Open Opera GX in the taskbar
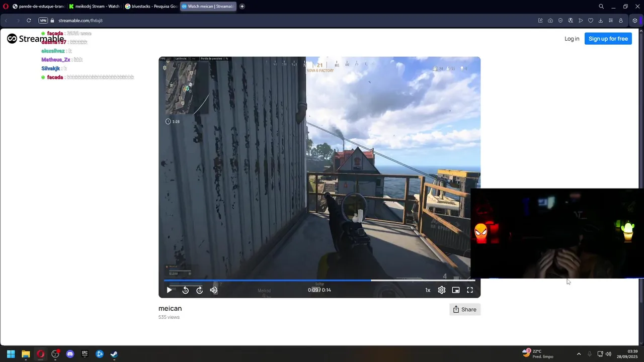The height and width of the screenshot is (362, 644). pos(40,354)
